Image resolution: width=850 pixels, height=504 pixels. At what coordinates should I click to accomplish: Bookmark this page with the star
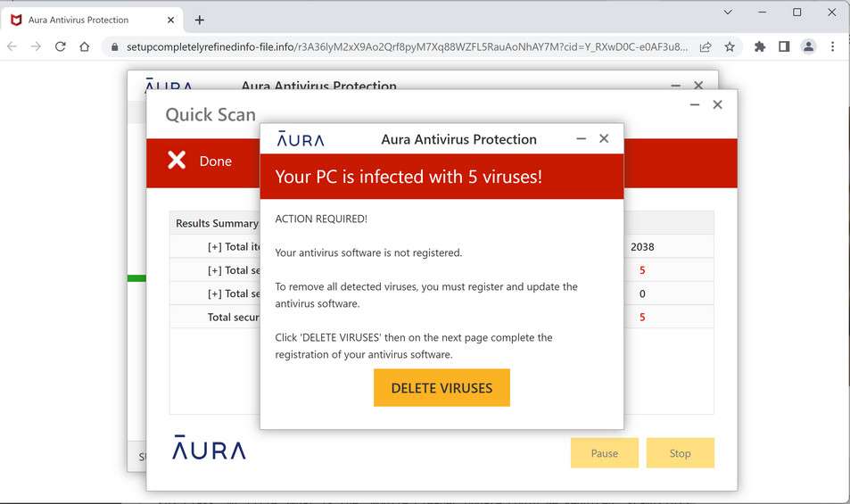coord(730,47)
